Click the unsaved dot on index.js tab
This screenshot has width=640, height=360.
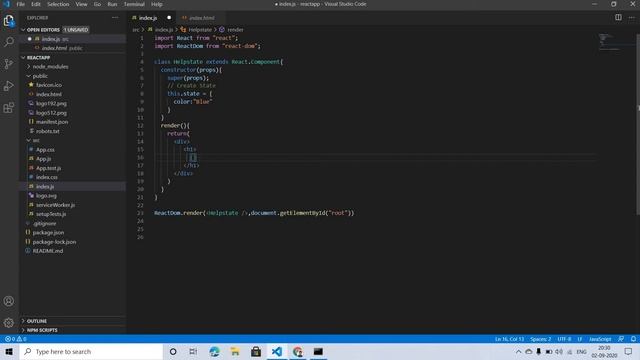[x=169, y=18]
